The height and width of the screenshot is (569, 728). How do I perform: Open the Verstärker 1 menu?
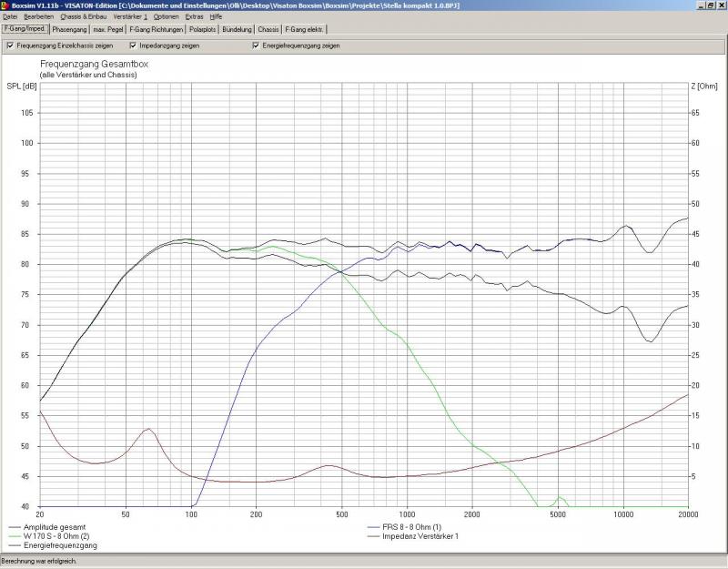[x=130, y=16]
